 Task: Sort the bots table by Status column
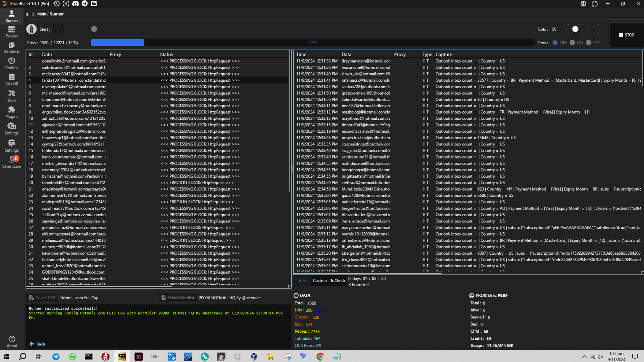(x=166, y=54)
